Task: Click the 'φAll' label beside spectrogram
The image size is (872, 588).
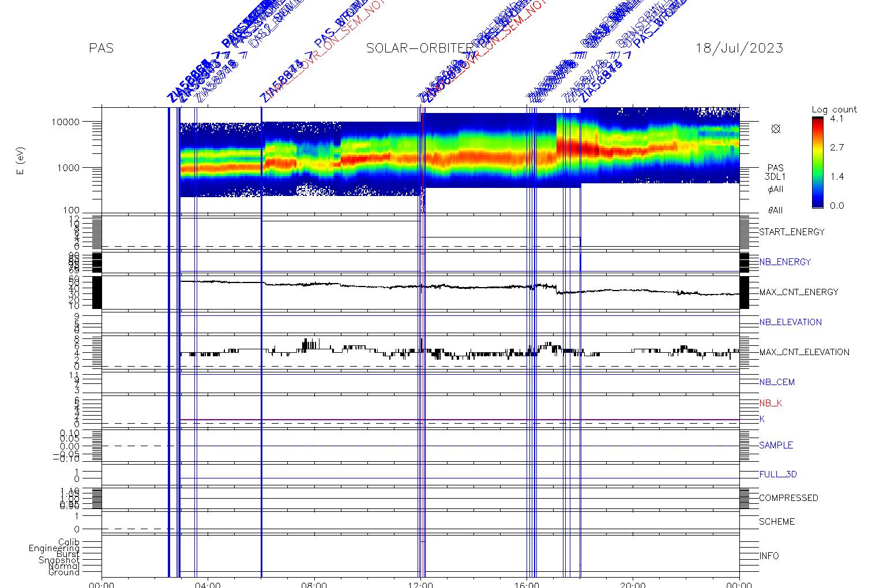Action: pos(776,190)
